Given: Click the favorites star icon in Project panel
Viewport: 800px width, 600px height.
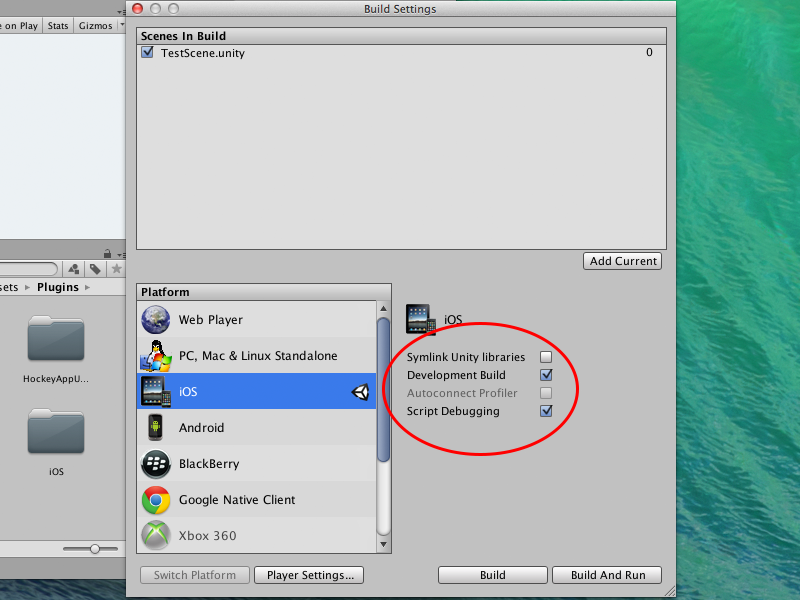Looking at the screenshot, I should click(x=116, y=269).
